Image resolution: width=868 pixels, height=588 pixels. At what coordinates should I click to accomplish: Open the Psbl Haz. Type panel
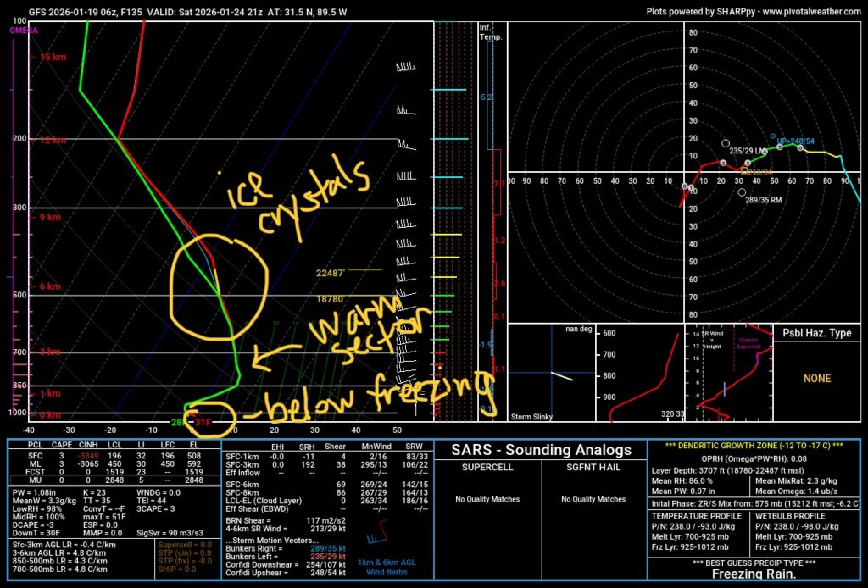click(816, 333)
